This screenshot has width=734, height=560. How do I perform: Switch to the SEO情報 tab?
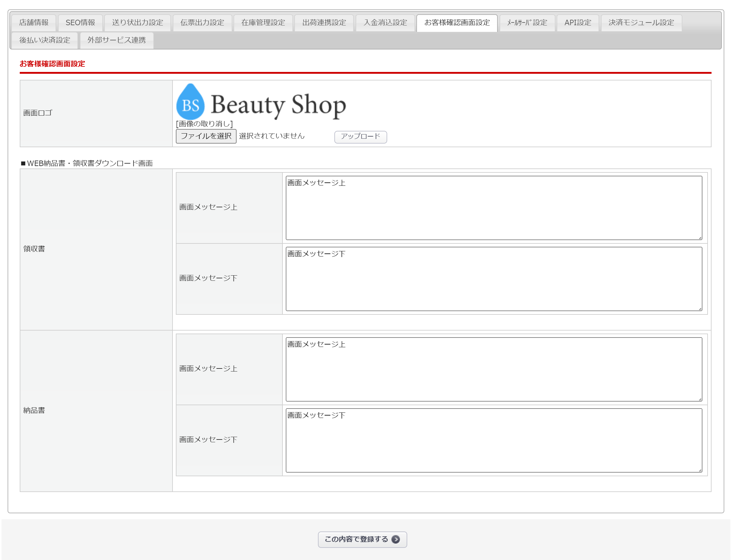[80, 23]
